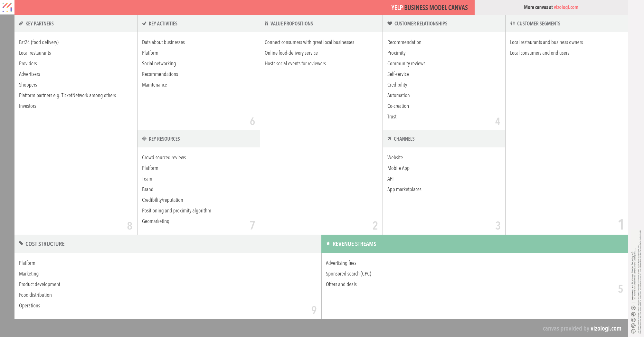Click the Key Resources globe icon
This screenshot has height=337, width=644.
[x=144, y=139]
